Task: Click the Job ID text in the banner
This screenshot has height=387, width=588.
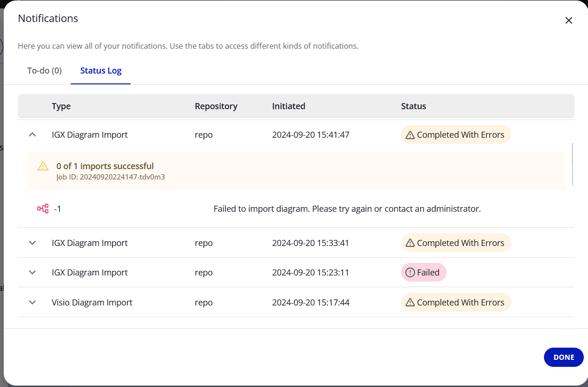Action: click(111, 177)
